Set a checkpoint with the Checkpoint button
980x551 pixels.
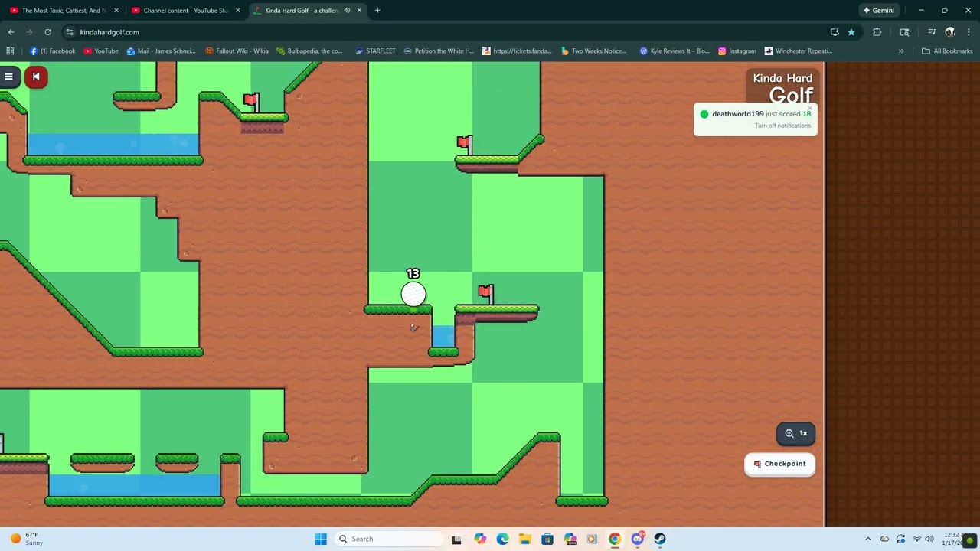(x=779, y=464)
